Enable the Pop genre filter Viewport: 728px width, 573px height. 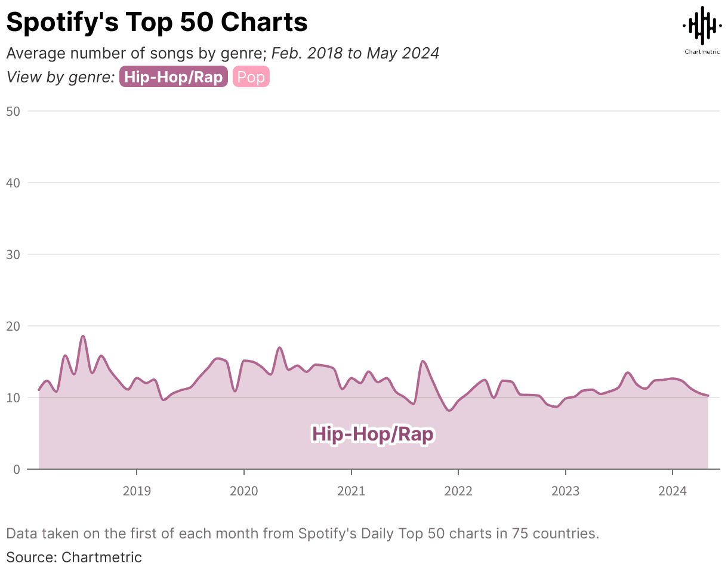tap(251, 76)
